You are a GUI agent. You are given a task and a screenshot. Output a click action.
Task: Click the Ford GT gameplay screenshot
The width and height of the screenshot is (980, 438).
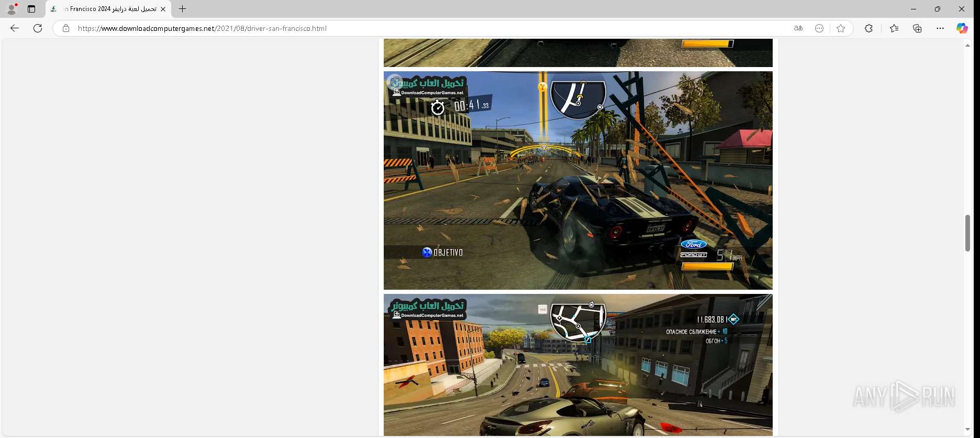pos(578,180)
